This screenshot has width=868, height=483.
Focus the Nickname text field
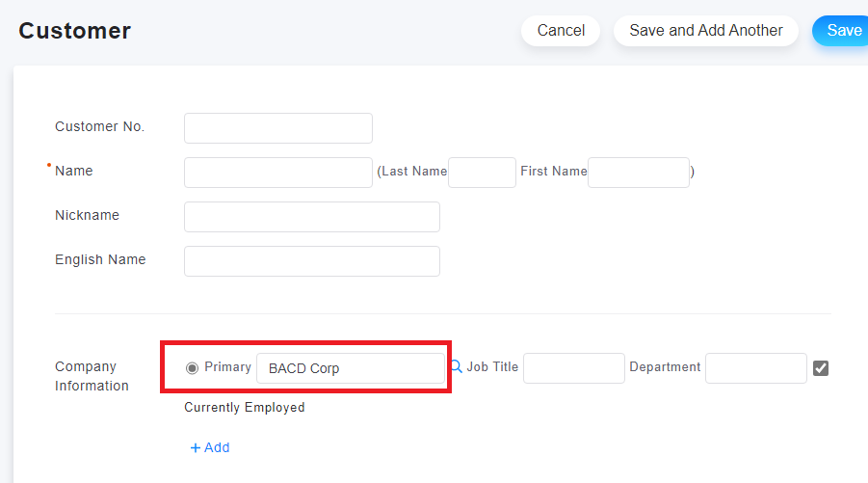(x=312, y=217)
